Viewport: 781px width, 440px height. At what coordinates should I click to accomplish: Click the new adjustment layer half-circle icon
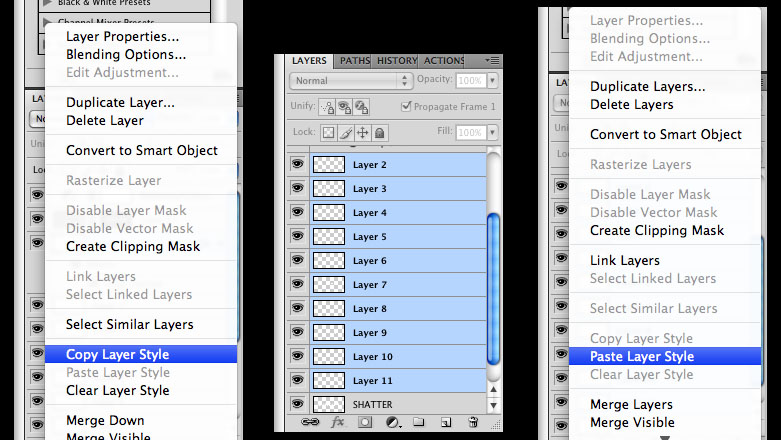pos(393,423)
